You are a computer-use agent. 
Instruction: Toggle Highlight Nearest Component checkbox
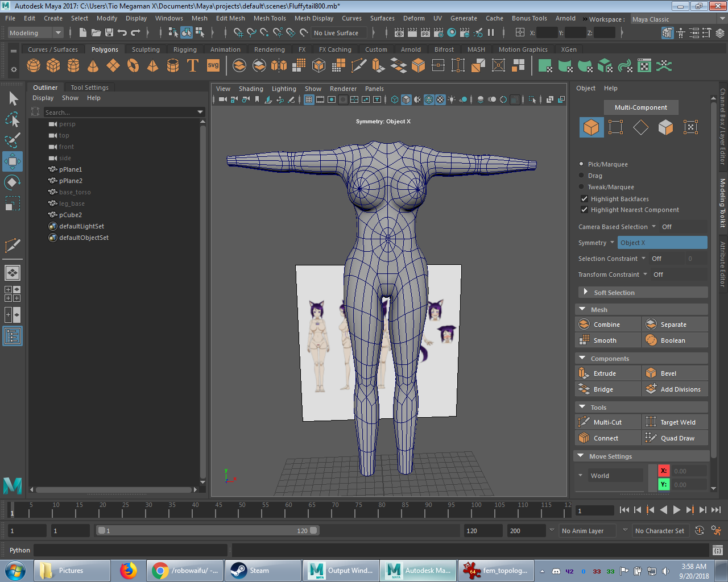point(584,210)
